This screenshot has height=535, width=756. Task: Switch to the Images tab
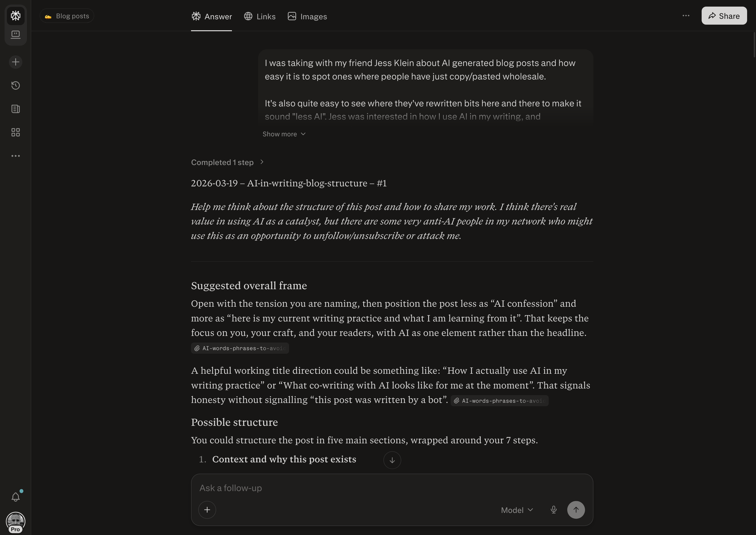pyautogui.click(x=307, y=16)
